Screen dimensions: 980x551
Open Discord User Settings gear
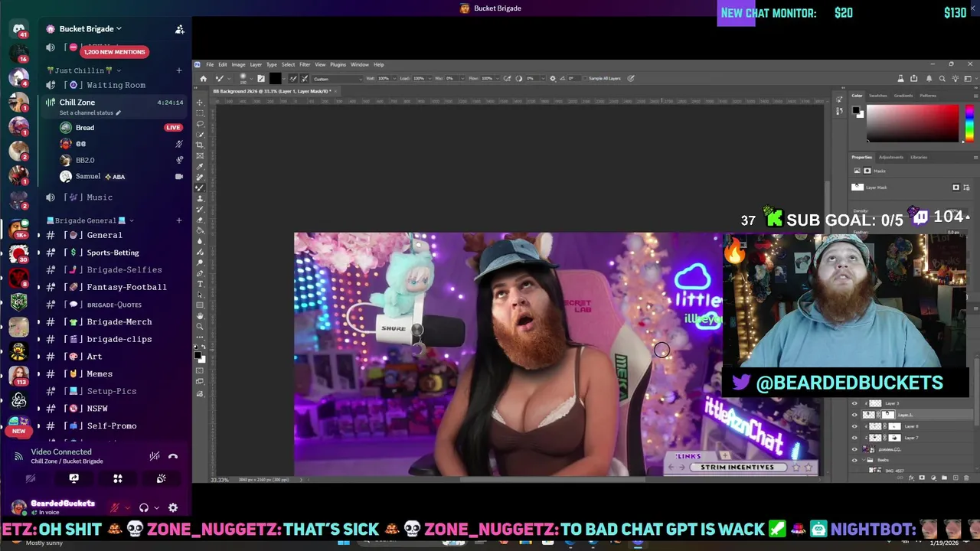pos(173,507)
